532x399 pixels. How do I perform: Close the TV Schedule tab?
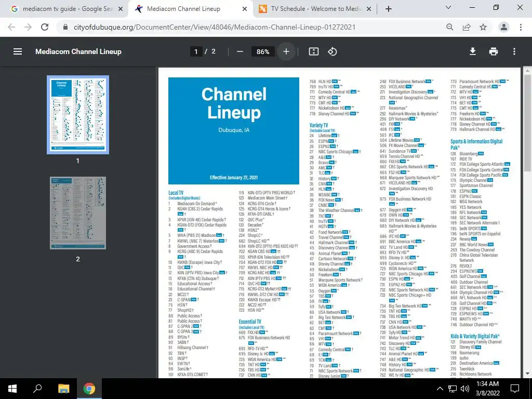369,9
